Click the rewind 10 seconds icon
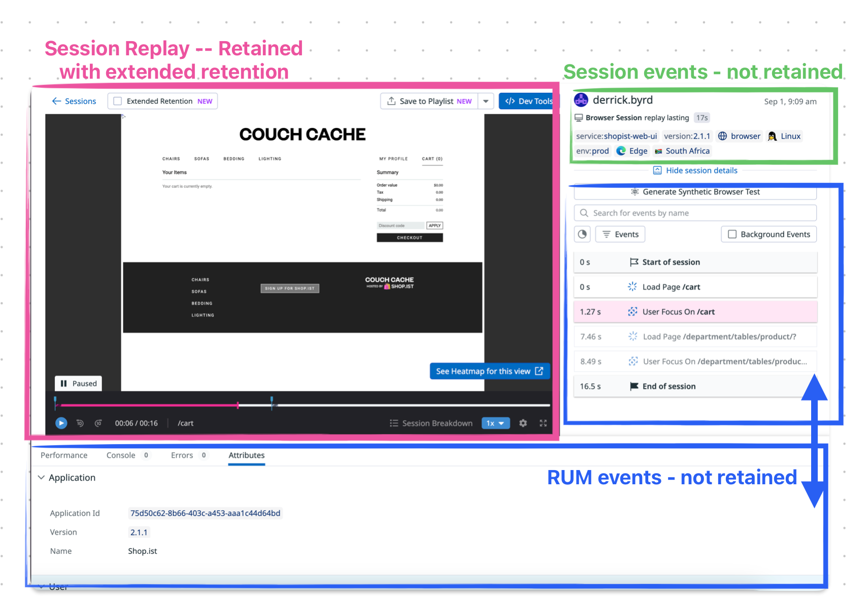868x598 pixels. tap(80, 423)
